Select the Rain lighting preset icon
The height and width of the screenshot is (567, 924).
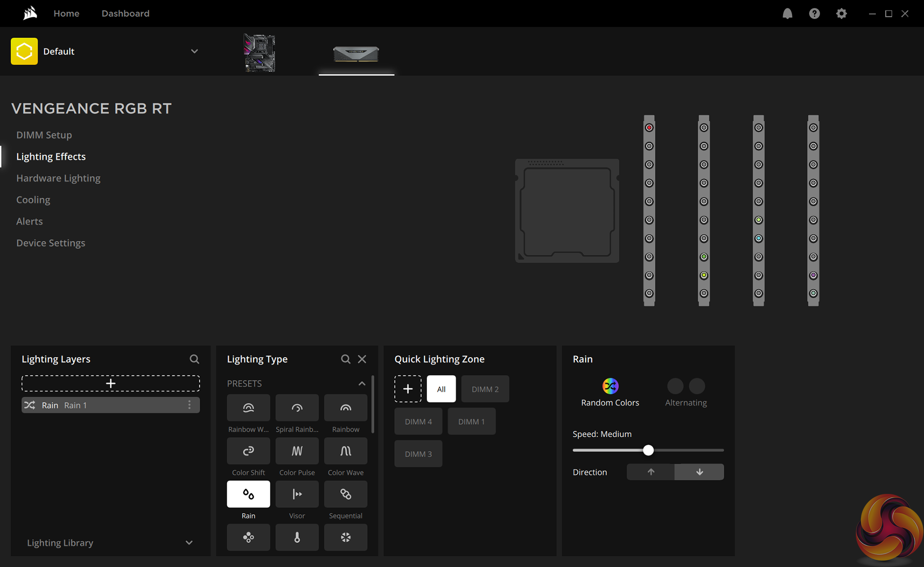coord(248,494)
